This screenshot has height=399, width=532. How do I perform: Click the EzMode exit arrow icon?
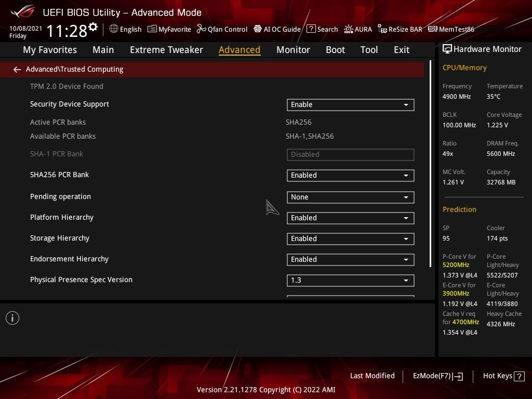[458, 376]
